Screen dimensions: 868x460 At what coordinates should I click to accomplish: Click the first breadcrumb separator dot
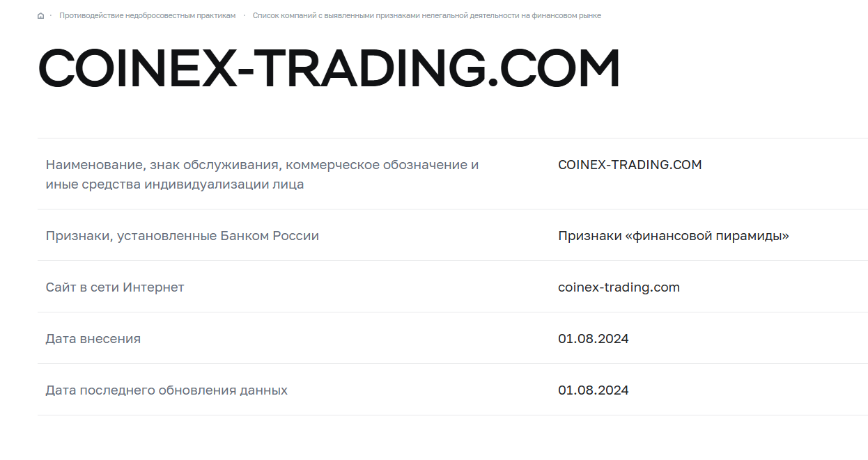(49, 15)
